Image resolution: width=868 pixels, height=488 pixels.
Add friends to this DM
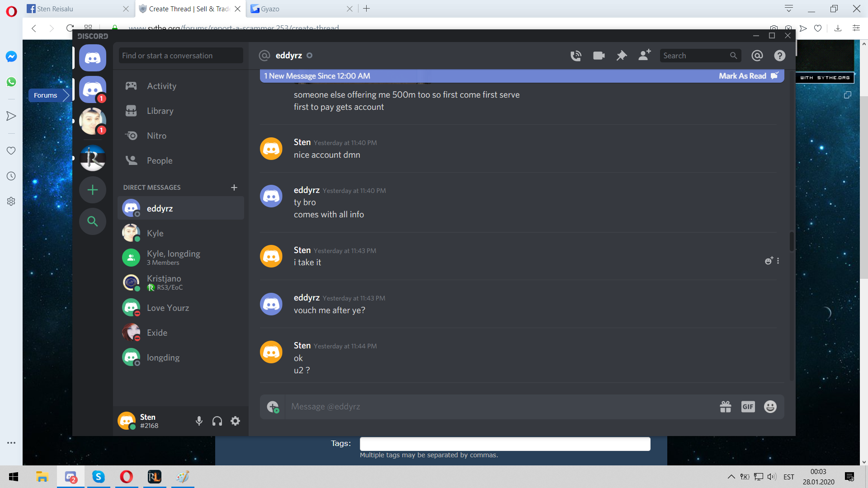coord(644,55)
